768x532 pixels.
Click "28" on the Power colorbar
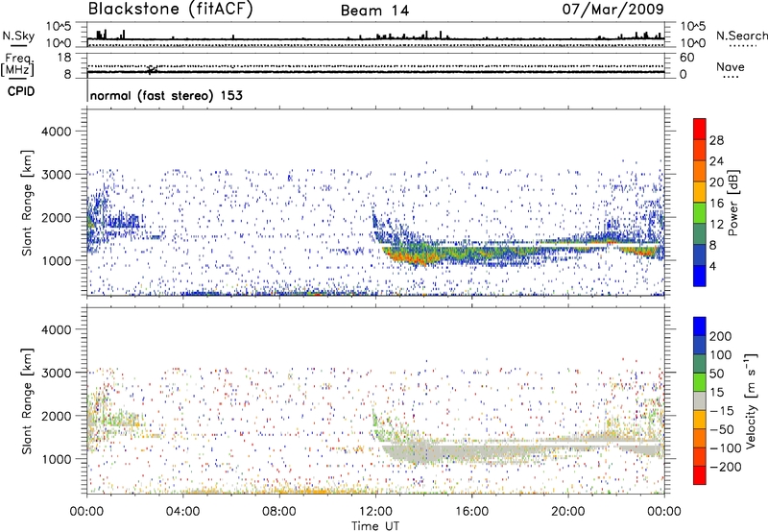coord(716,140)
